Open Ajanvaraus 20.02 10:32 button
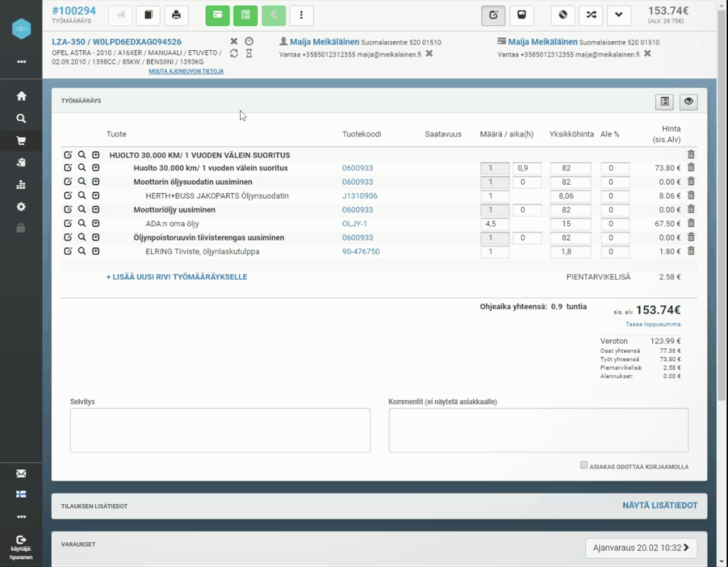The width and height of the screenshot is (728, 567). tap(641, 548)
